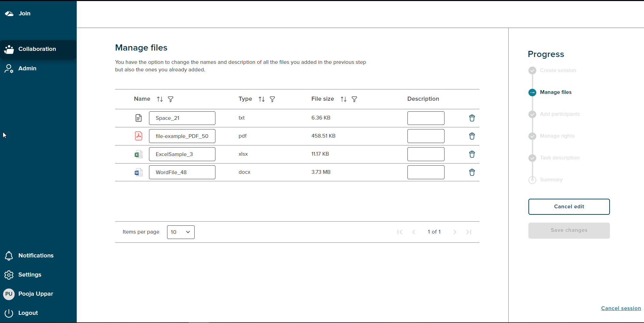
Task: Click the Cancel edit button
Action: 569,207
